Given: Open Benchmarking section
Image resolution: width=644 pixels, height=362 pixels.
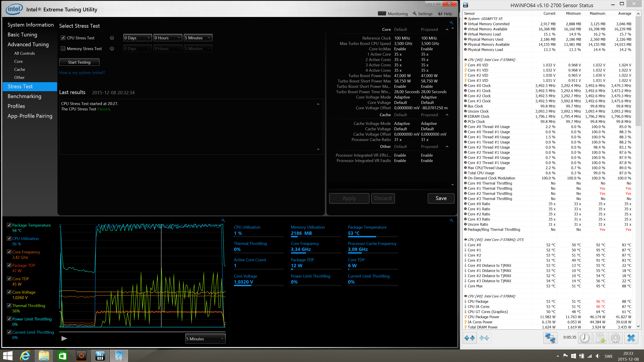Looking at the screenshot, I should tap(24, 96).
